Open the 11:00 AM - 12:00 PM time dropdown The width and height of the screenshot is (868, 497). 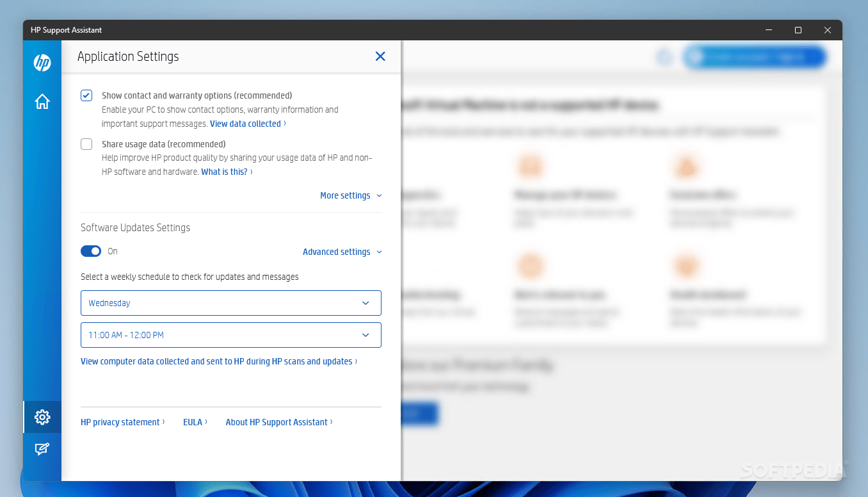coord(231,335)
